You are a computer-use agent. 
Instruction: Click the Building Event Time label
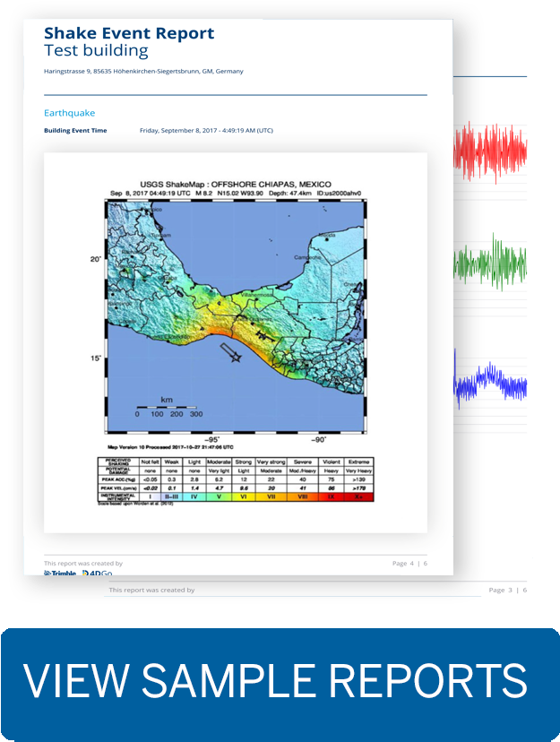tap(75, 131)
